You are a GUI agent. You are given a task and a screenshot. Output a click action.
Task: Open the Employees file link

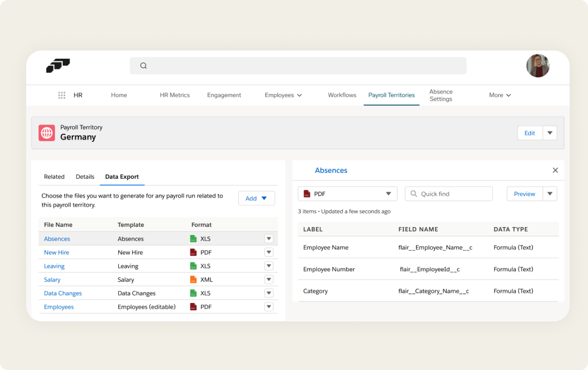click(59, 307)
